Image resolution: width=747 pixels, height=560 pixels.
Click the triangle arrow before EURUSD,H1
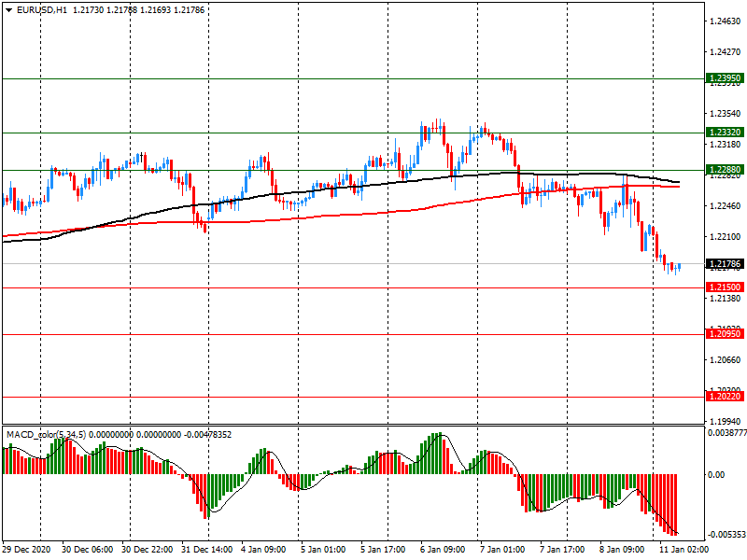(x=8, y=9)
